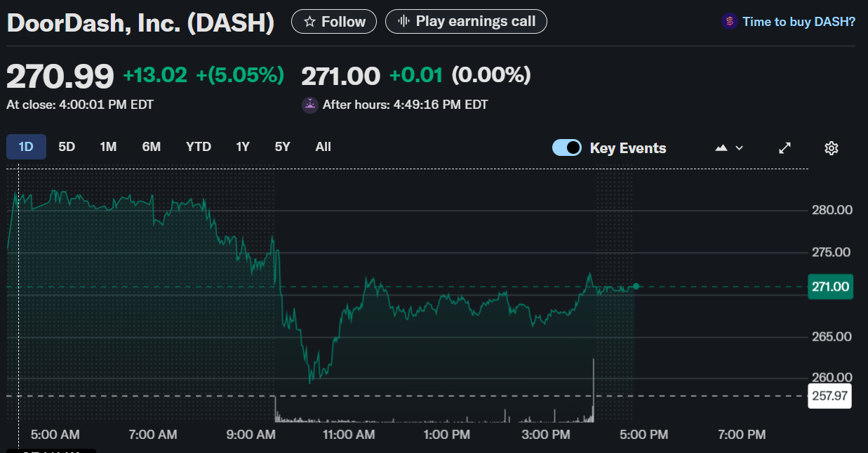Click the star icon in Follow button

(x=309, y=22)
